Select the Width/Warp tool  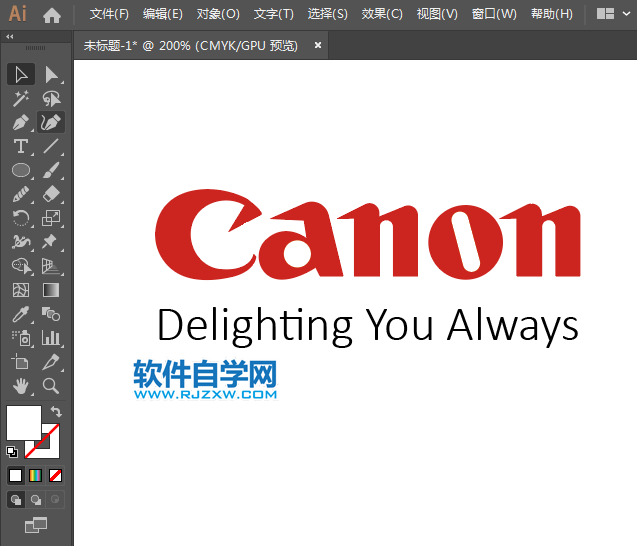pos(21,242)
